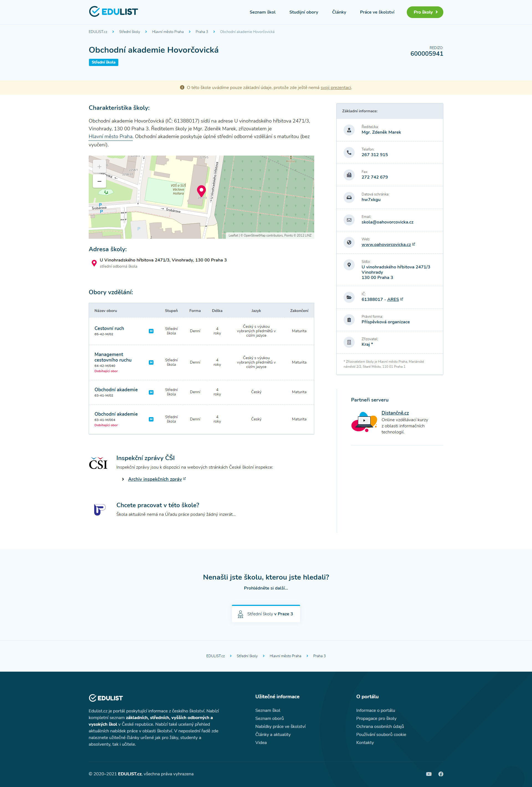Open Seznam oborů footer link
The height and width of the screenshot is (787, 532).
coord(269,718)
